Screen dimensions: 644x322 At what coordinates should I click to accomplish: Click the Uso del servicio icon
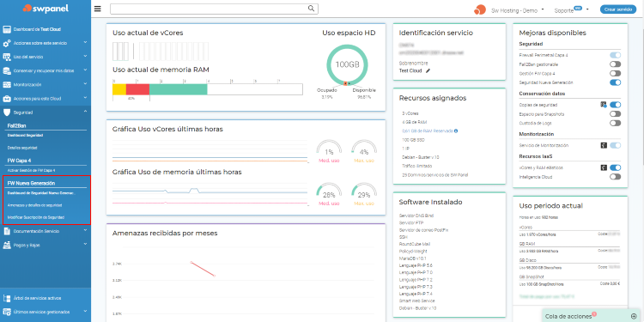[6, 57]
